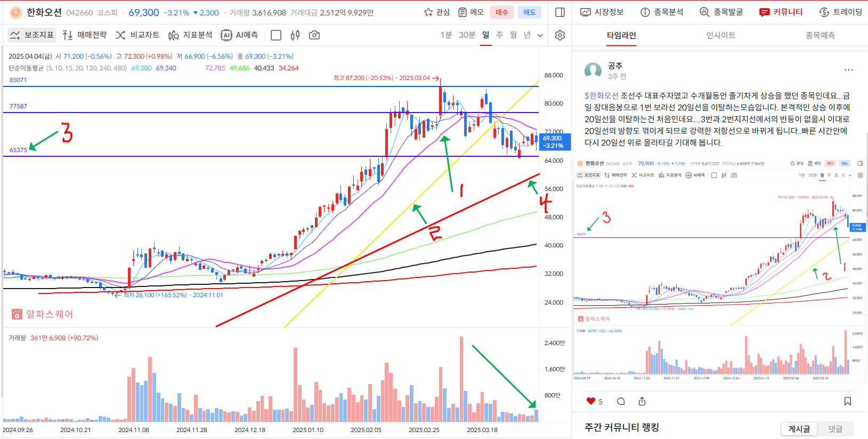Select 게시글 ranking toggle
This screenshot has width=868, height=439.
tap(799, 429)
